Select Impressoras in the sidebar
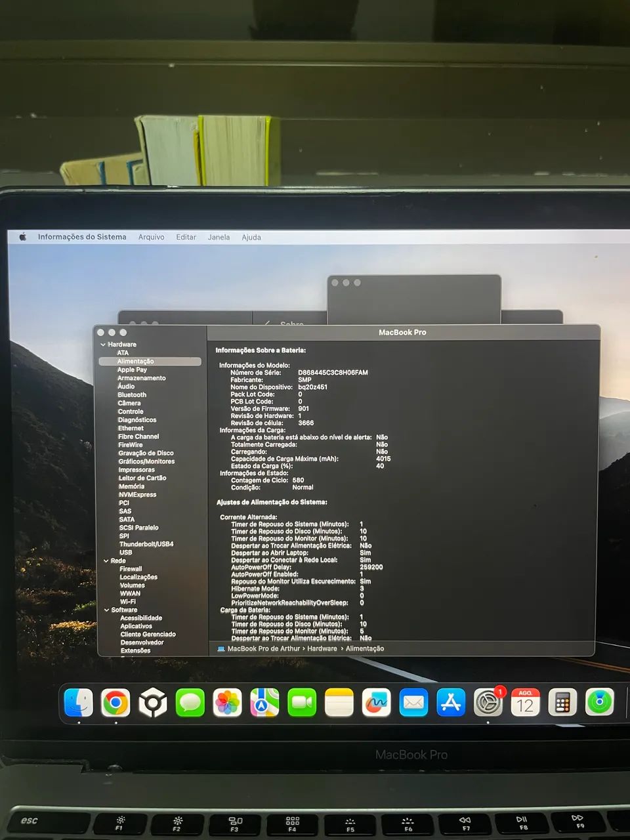Viewport: 630px width, 840px height. (136, 470)
